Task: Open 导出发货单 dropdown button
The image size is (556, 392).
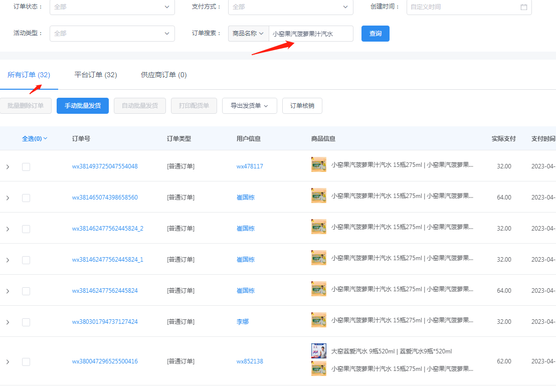Action: click(x=249, y=106)
